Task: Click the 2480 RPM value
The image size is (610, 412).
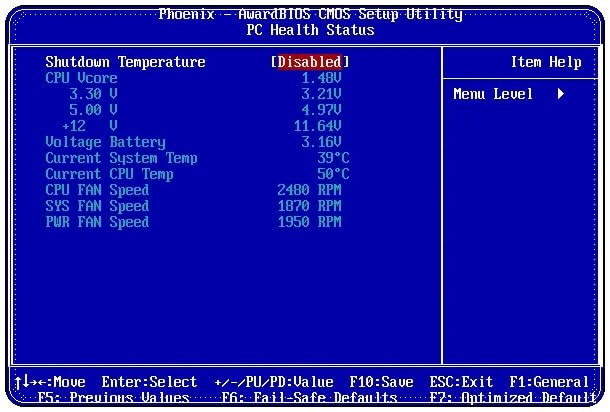Action: 309,189
